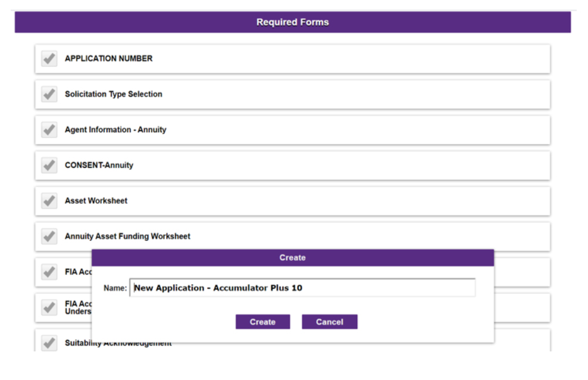This screenshot has height=380, width=588.
Task: Cancel the new application dialog
Action: [330, 322]
